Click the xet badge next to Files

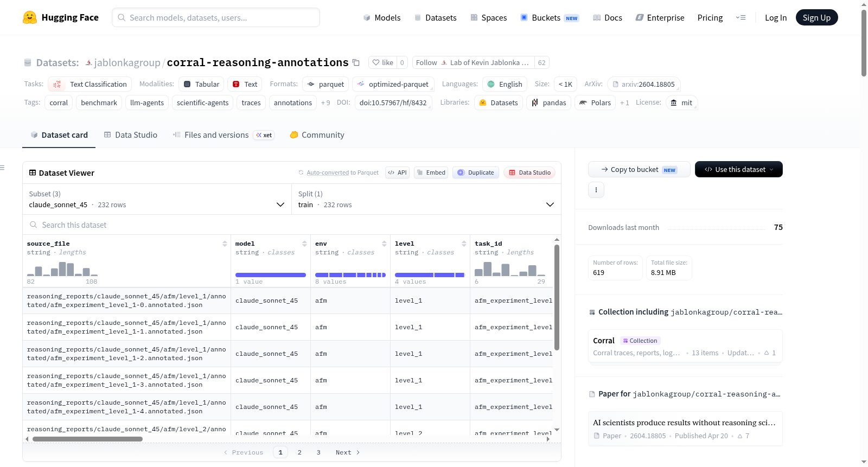[264, 135]
